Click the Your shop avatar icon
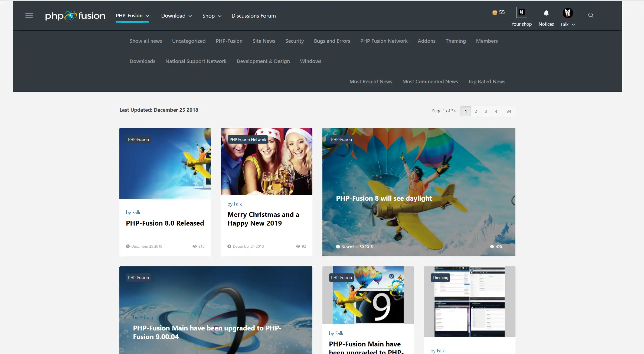This screenshot has width=644, height=354. [x=521, y=12]
